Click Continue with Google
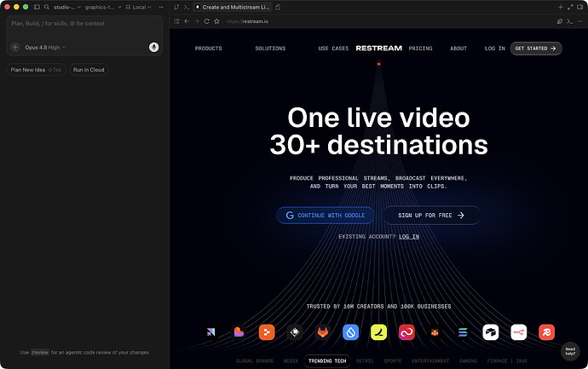Screen dimensions: 588x369 (x=326, y=216)
